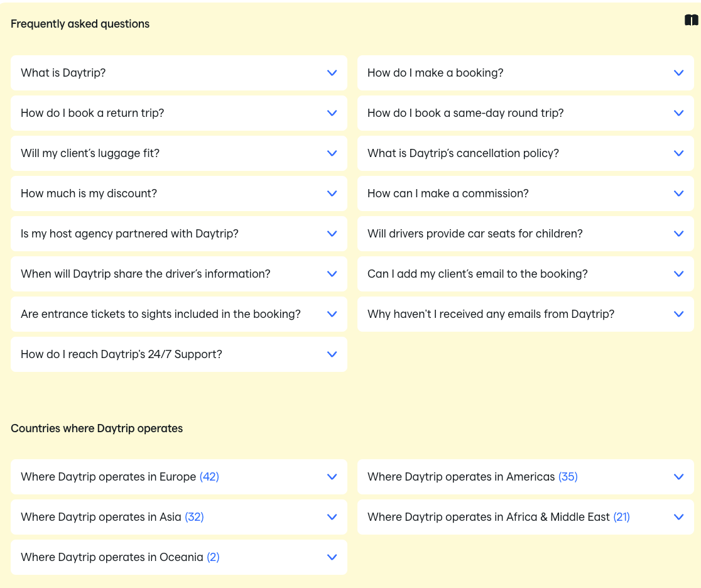The image size is (701, 588).
Task: Expand 'How do I make a booking?'
Action: click(525, 73)
